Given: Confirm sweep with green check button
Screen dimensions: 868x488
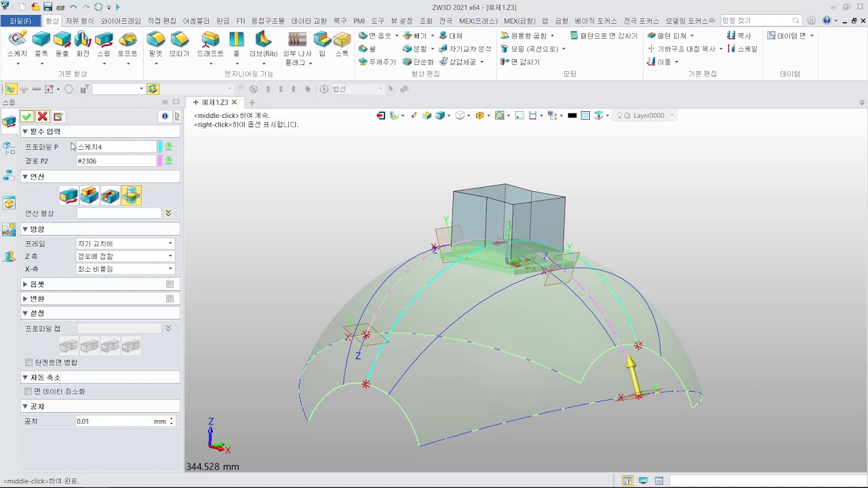Looking at the screenshot, I should (x=26, y=117).
